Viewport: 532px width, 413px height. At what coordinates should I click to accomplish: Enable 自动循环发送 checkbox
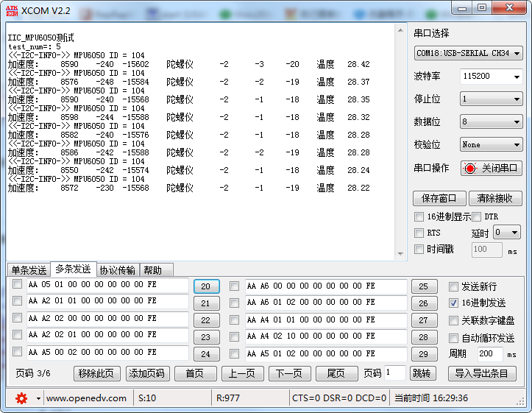453,338
